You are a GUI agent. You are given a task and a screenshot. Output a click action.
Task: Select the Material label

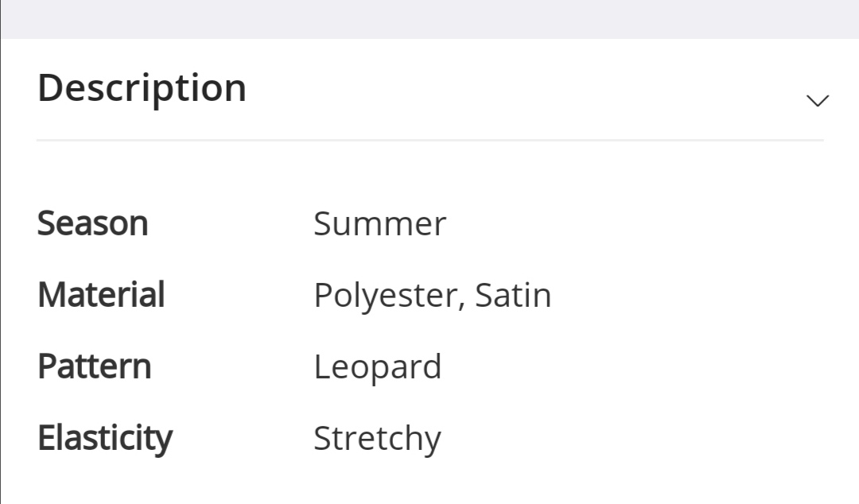101,295
